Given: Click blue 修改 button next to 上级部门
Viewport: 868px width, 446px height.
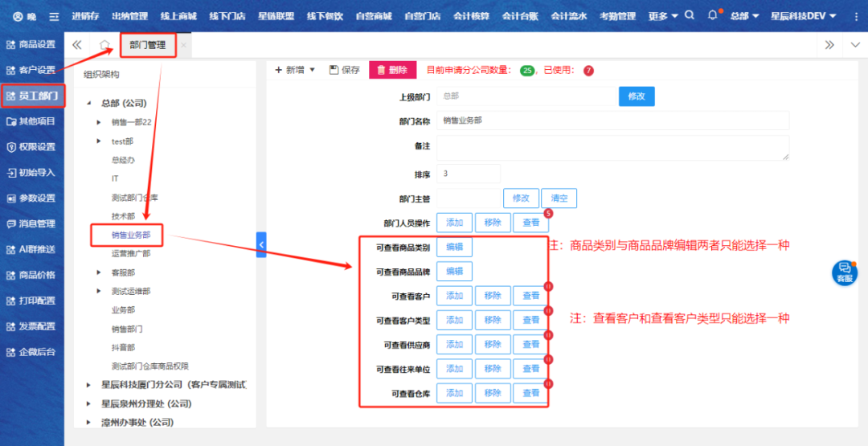Looking at the screenshot, I should [636, 96].
